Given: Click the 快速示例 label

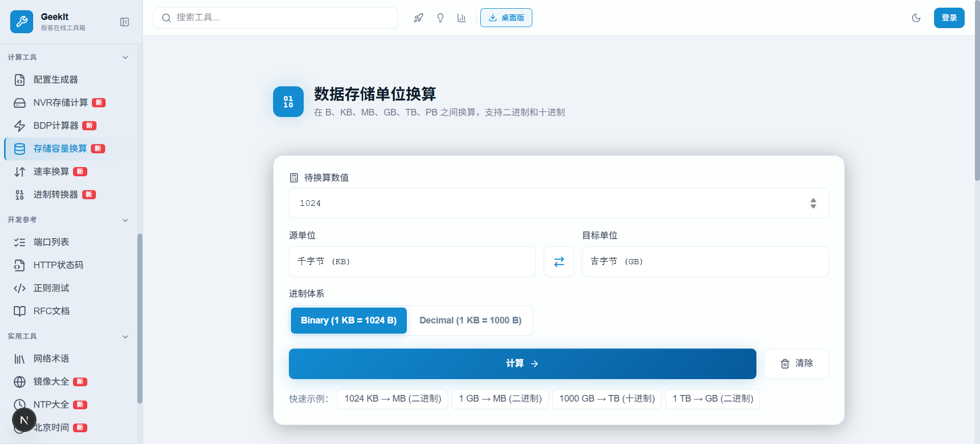Looking at the screenshot, I should tap(309, 399).
